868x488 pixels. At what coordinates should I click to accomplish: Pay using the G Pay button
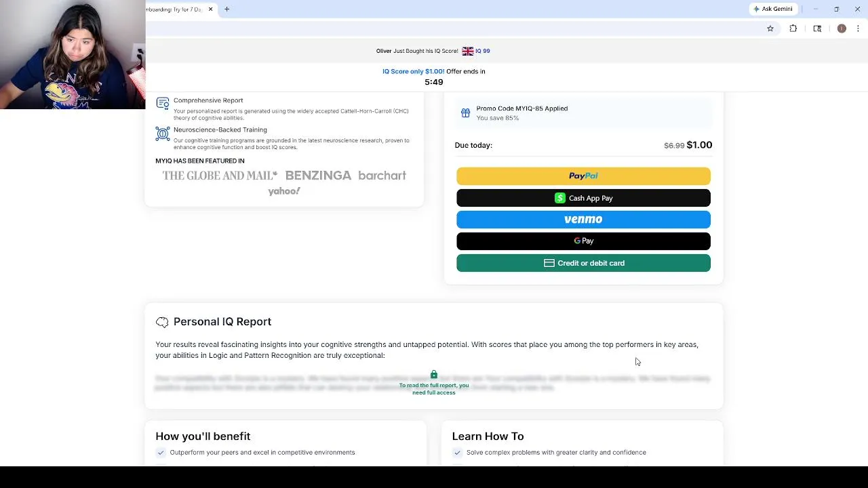pyautogui.click(x=583, y=241)
